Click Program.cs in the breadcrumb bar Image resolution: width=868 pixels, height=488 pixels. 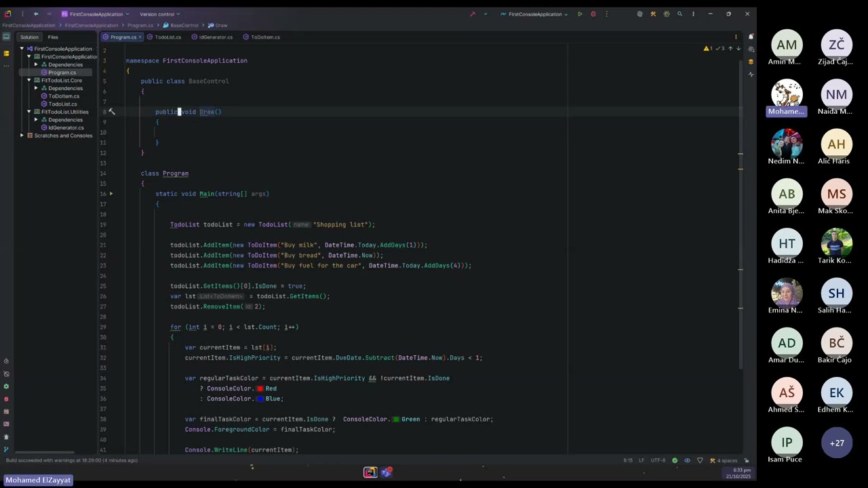(140, 26)
